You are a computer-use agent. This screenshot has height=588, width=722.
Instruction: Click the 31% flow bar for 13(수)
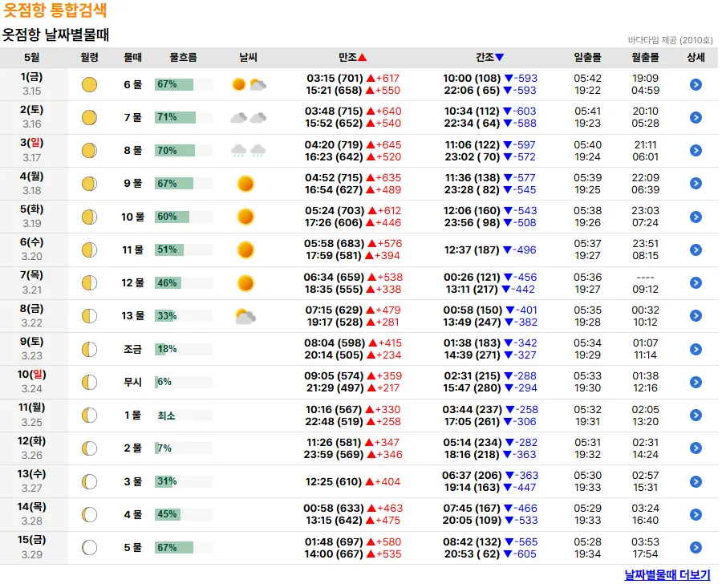click(x=184, y=481)
